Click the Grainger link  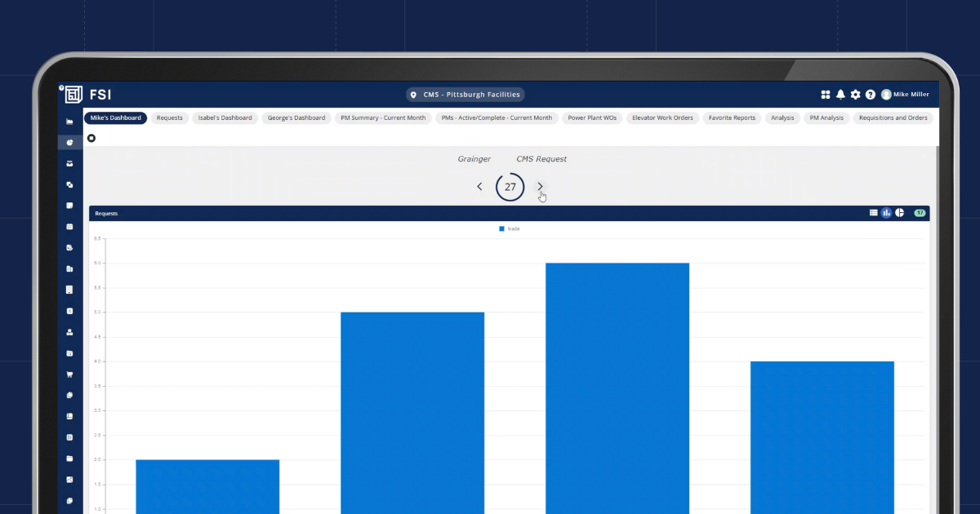(x=474, y=159)
